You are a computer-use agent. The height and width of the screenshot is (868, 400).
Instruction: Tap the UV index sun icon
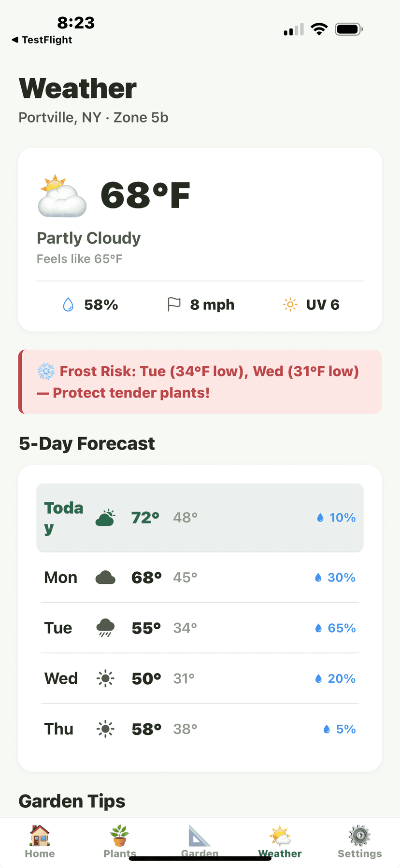pos(290,305)
